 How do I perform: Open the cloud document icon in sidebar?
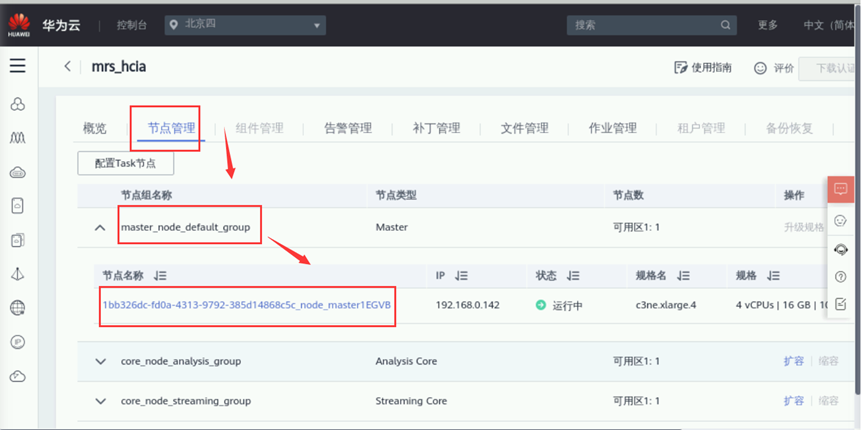18,206
